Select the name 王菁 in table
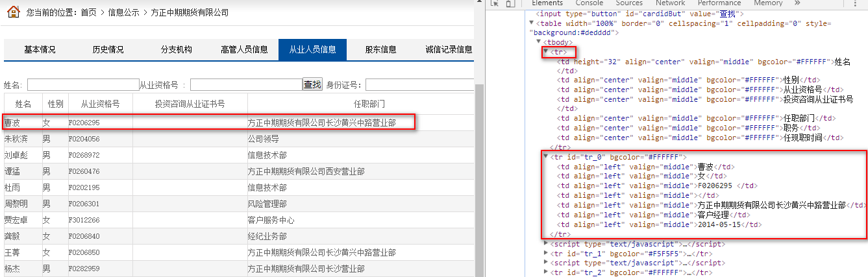The image size is (868, 277). pyautogui.click(x=12, y=252)
